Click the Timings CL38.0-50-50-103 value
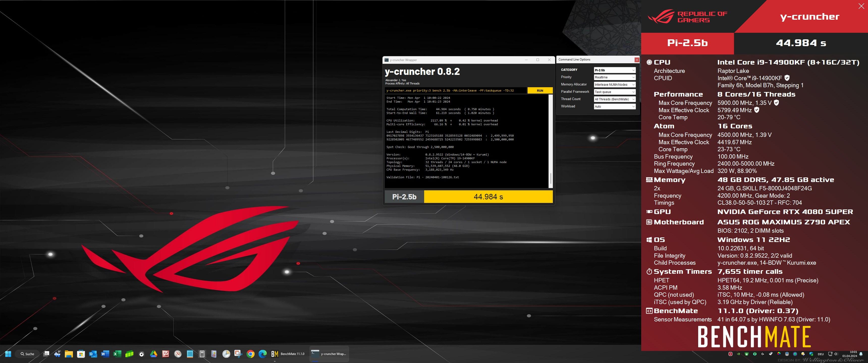Viewport: 868px width, 363px height. [x=759, y=203]
